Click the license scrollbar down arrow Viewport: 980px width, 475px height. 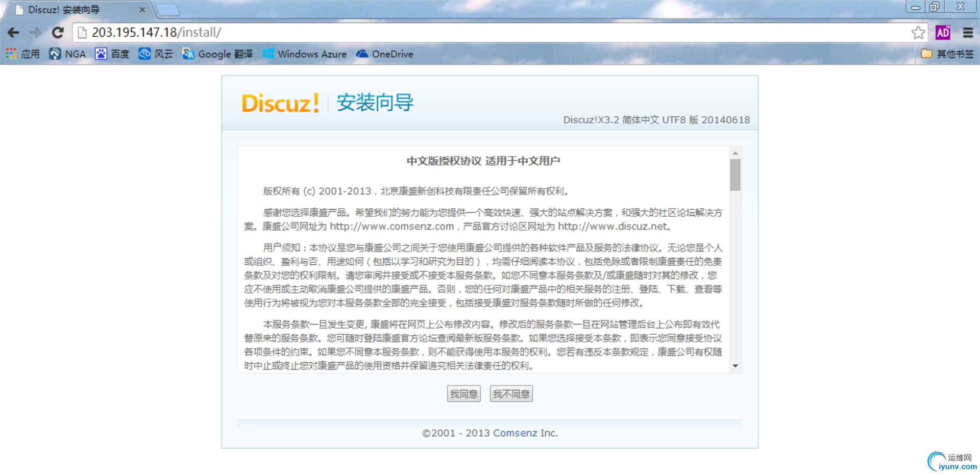click(x=736, y=366)
